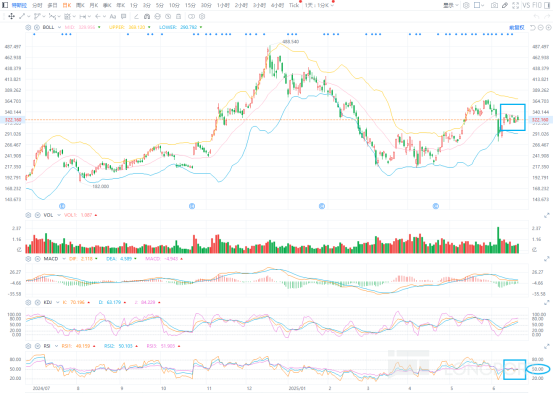Open chart settings gear in top bar
The image size is (553, 394).
coord(466,5)
